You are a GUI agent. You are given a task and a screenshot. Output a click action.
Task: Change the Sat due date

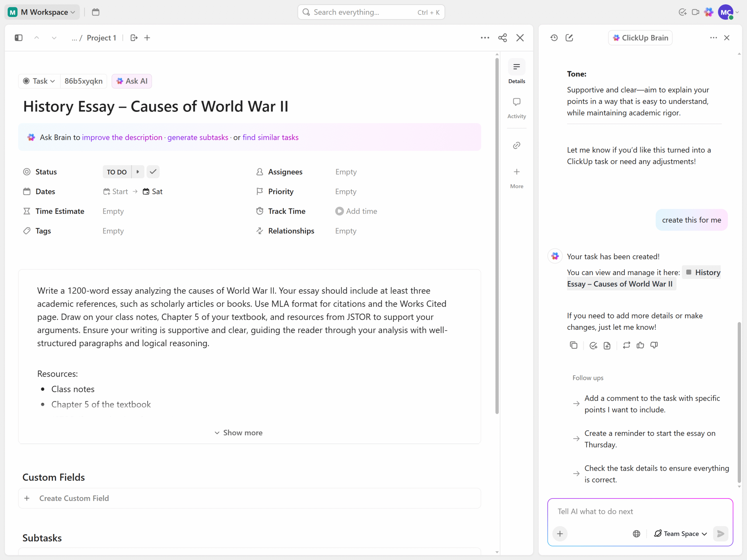click(x=153, y=191)
